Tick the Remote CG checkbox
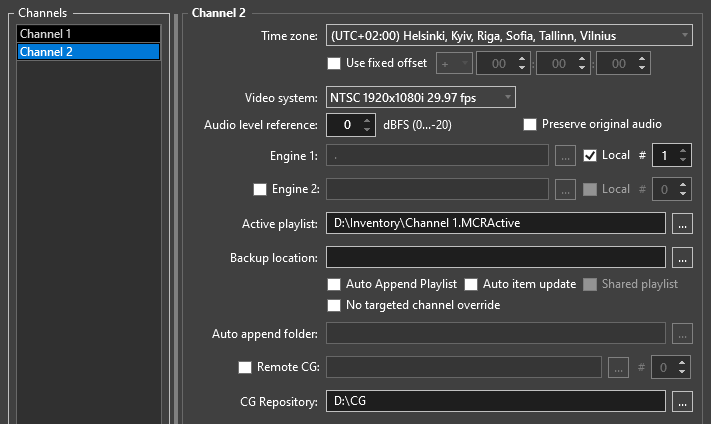The height and width of the screenshot is (424, 711). (x=245, y=367)
